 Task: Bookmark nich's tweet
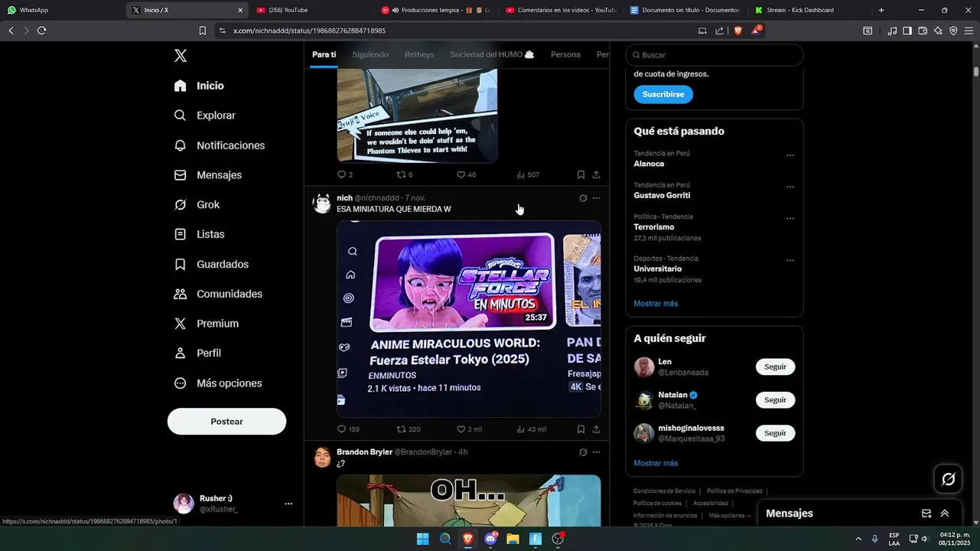tap(581, 429)
